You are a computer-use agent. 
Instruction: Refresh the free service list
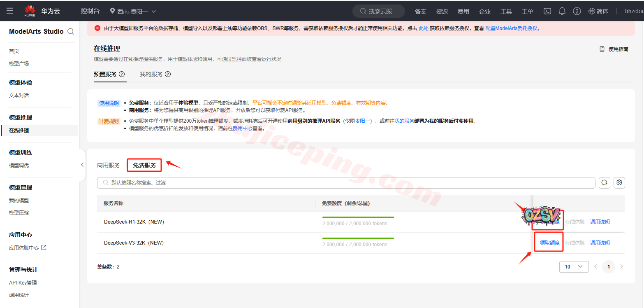[604, 182]
